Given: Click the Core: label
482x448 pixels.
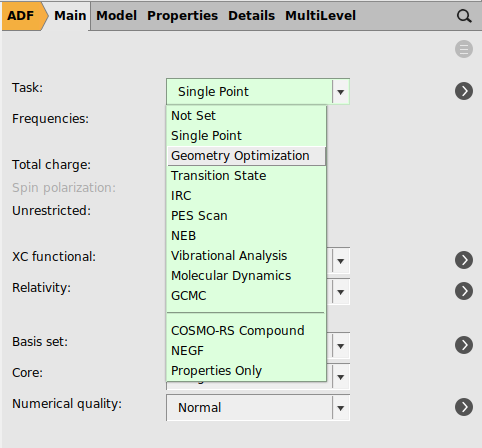Looking at the screenshot, I should pyautogui.click(x=27, y=373).
